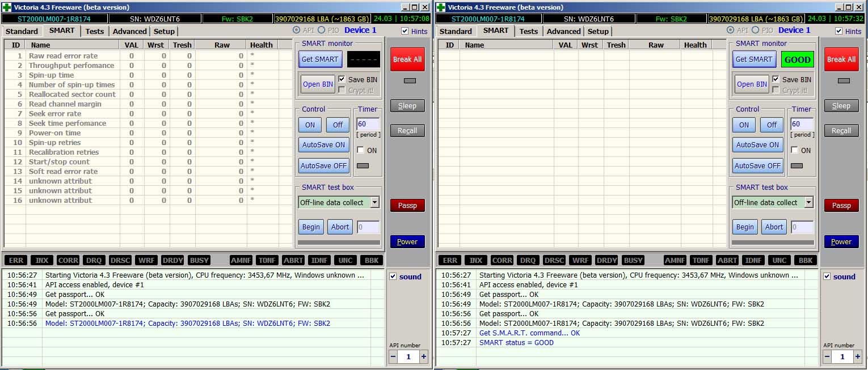Viewport: 868px width, 370px height.
Task: Click DRQ status indicator in right window
Action: tap(528, 260)
